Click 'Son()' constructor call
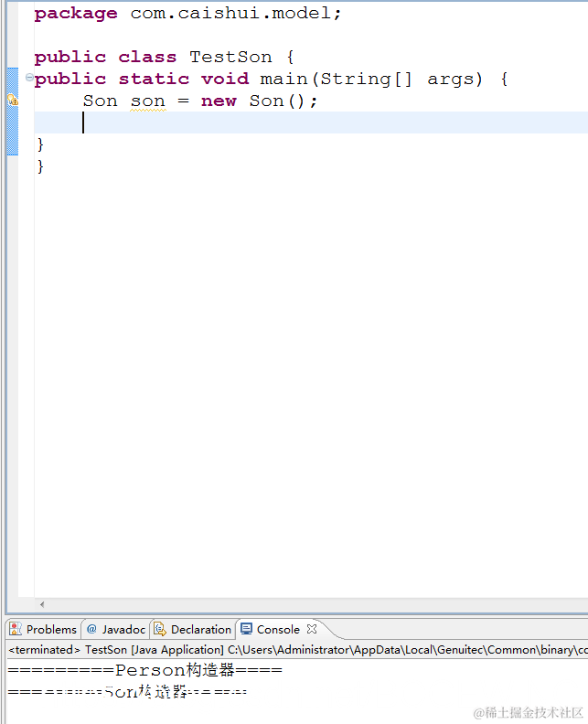The height and width of the screenshot is (724, 588). pos(277,101)
